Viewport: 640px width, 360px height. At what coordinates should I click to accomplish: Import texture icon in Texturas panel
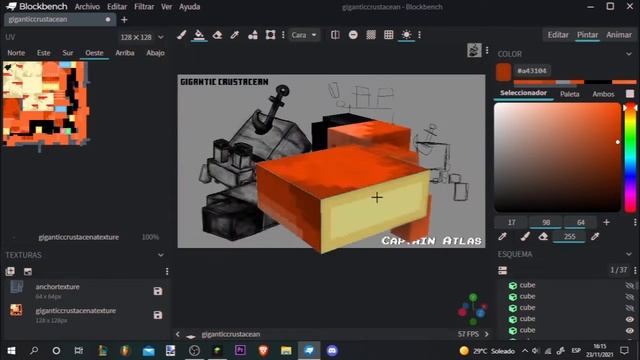pyautogui.click(x=10, y=271)
